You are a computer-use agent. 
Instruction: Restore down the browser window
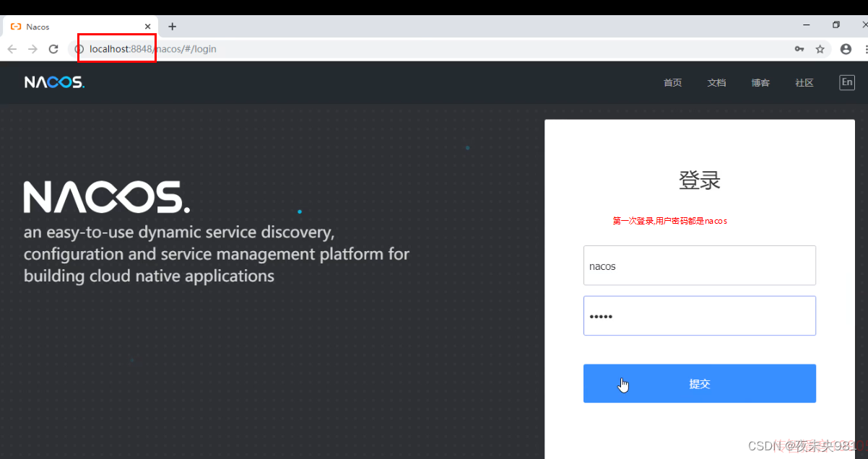point(836,25)
